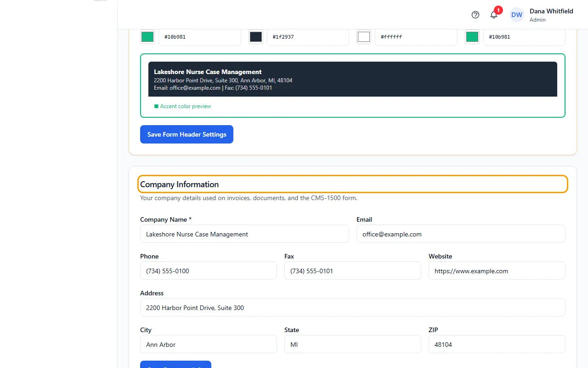Click the "Your company details used on invoices" description
The height and width of the screenshot is (368, 588).
[249, 198]
